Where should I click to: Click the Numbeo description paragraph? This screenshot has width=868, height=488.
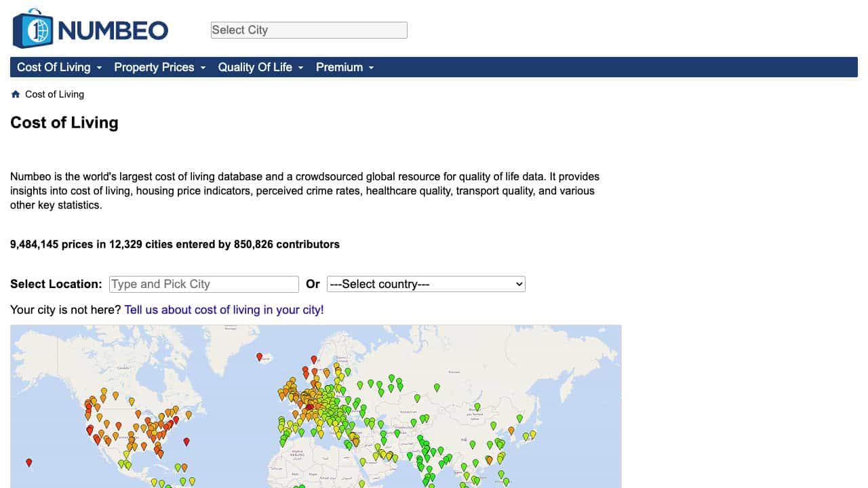(305, 190)
